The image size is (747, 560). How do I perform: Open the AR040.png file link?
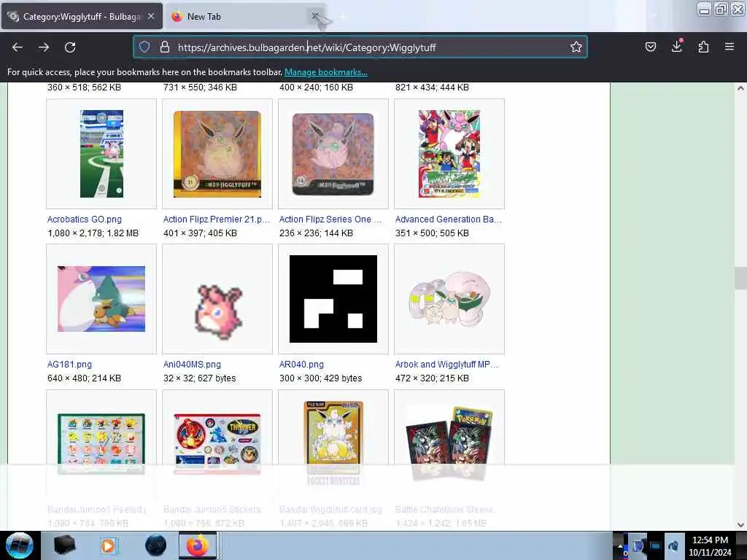pyautogui.click(x=301, y=365)
